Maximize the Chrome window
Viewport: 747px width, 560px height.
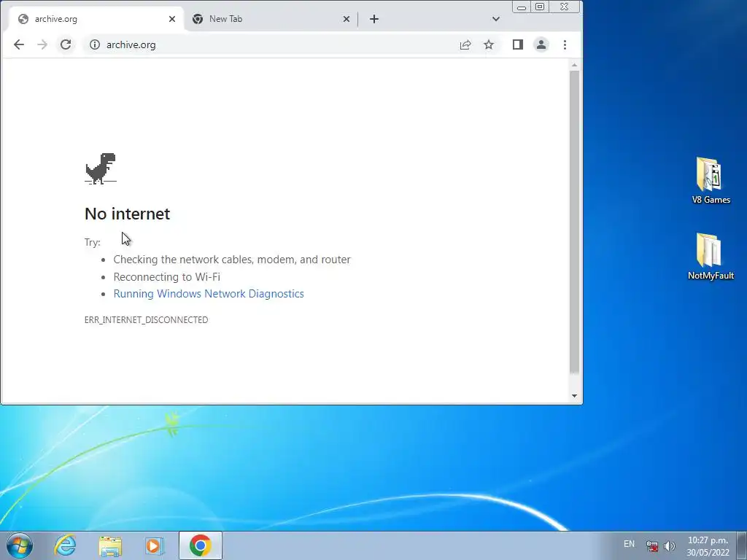point(540,7)
